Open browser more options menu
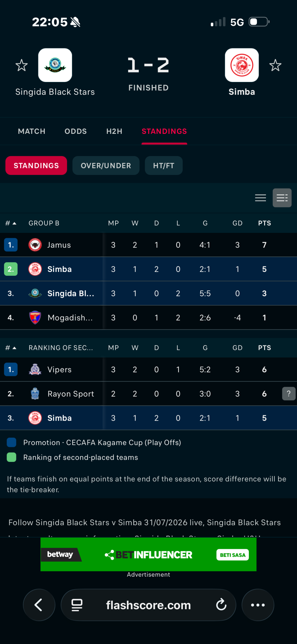This screenshot has width=297, height=644. [258, 605]
